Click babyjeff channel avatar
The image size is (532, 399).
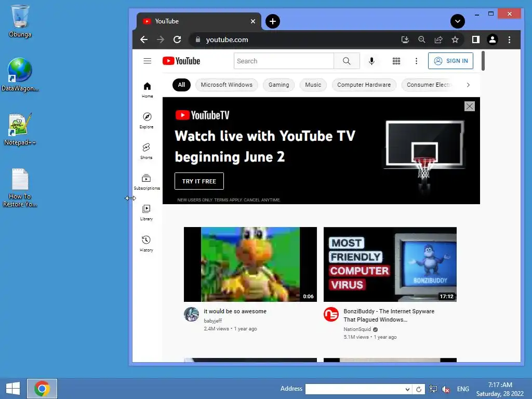point(191,314)
